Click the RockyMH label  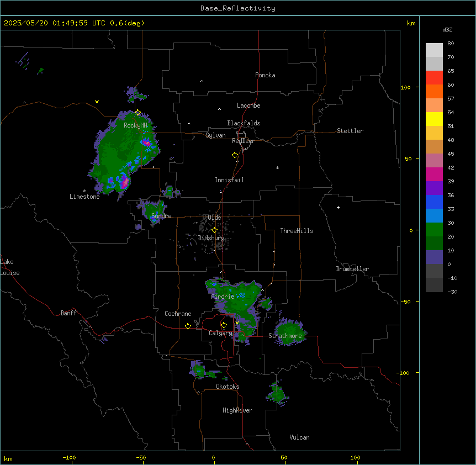pos(135,125)
